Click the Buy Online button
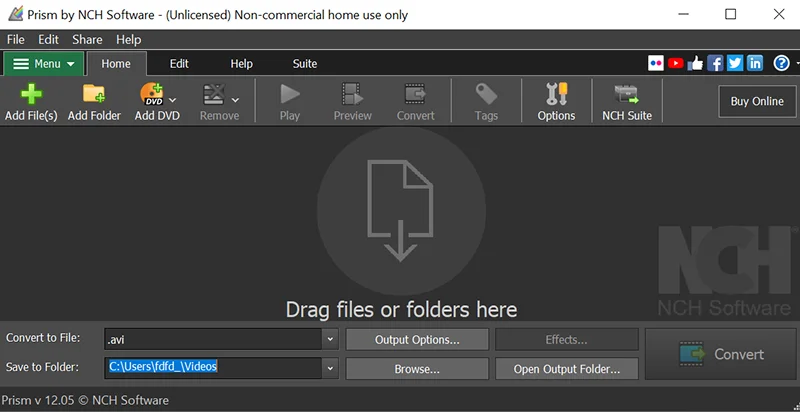Image resolution: width=800 pixels, height=412 pixels. pyautogui.click(x=757, y=101)
